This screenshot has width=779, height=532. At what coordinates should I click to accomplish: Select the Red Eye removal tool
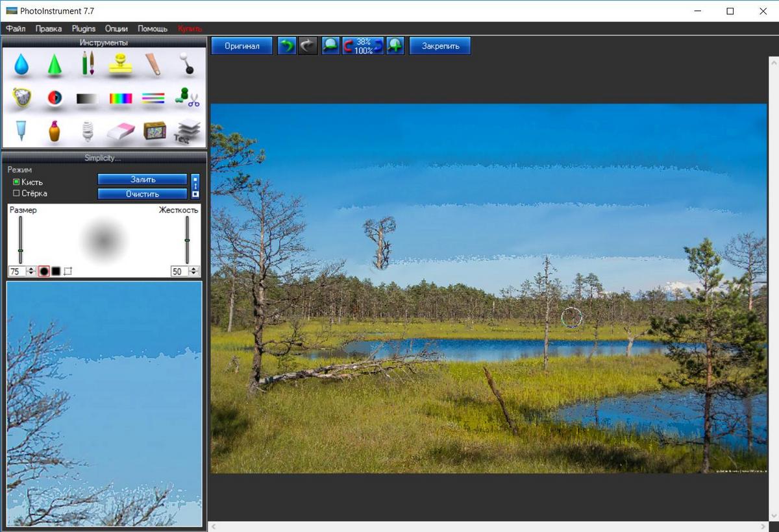(55, 98)
